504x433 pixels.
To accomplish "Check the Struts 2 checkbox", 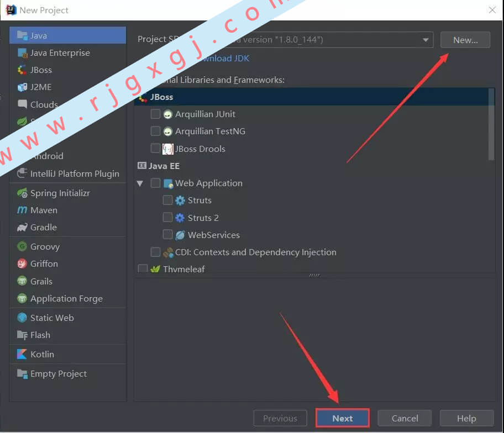I will click(167, 218).
